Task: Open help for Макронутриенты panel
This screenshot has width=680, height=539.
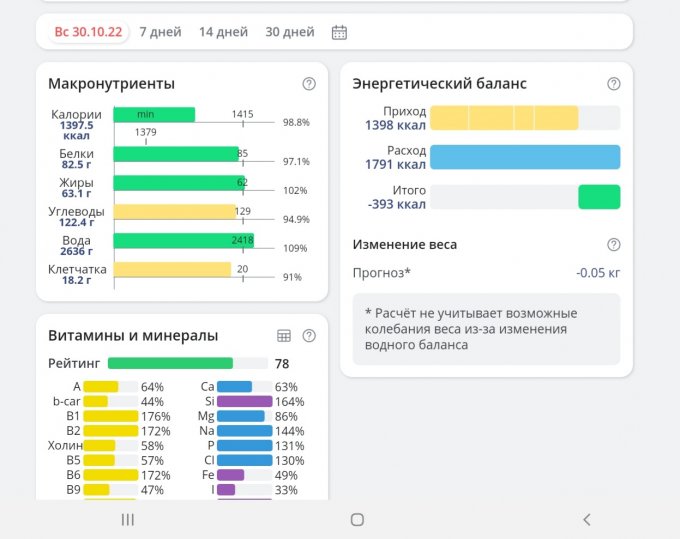Action: [x=309, y=84]
